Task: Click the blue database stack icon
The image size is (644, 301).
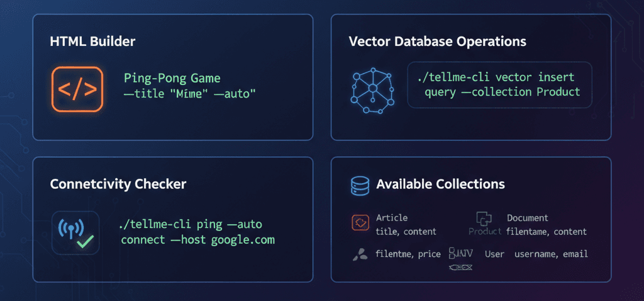Action: 358,185
